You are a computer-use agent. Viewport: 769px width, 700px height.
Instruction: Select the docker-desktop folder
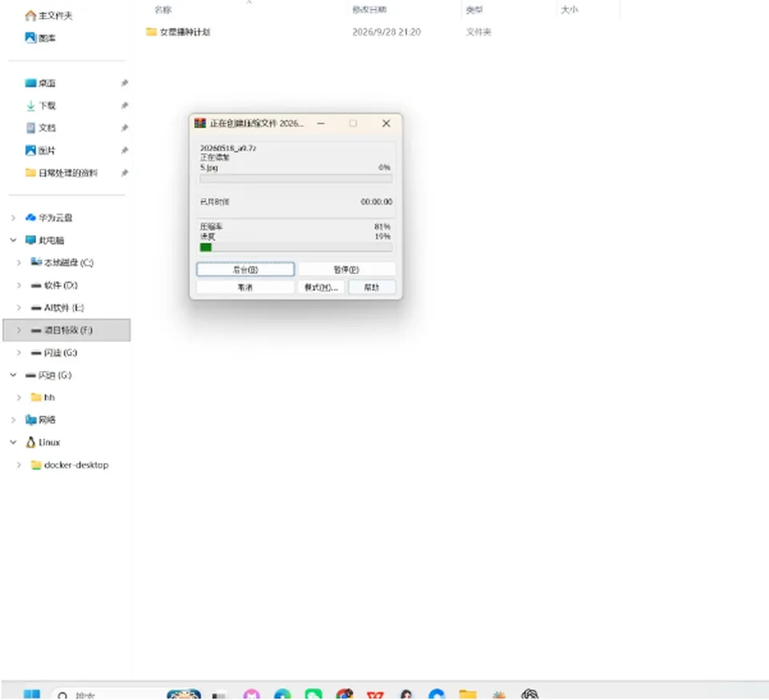[69, 465]
